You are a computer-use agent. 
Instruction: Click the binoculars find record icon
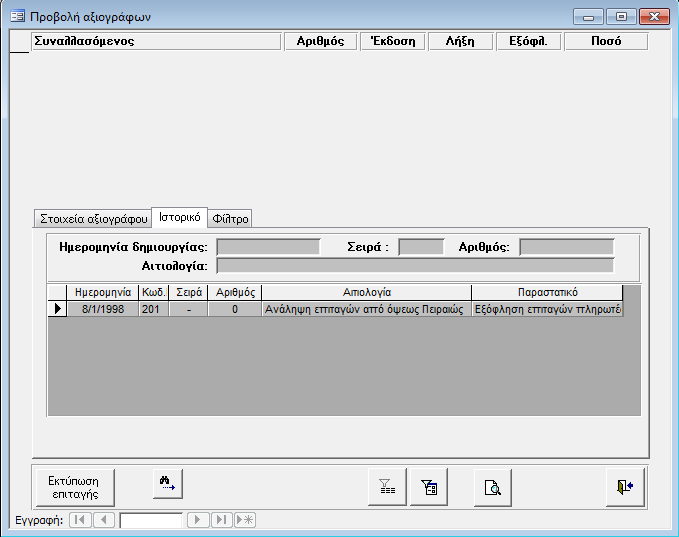point(167,484)
